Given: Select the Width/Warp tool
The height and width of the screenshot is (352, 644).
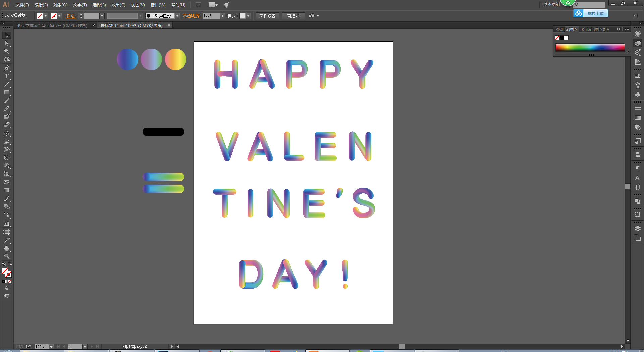Looking at the screenshot, I should (7, 149).
